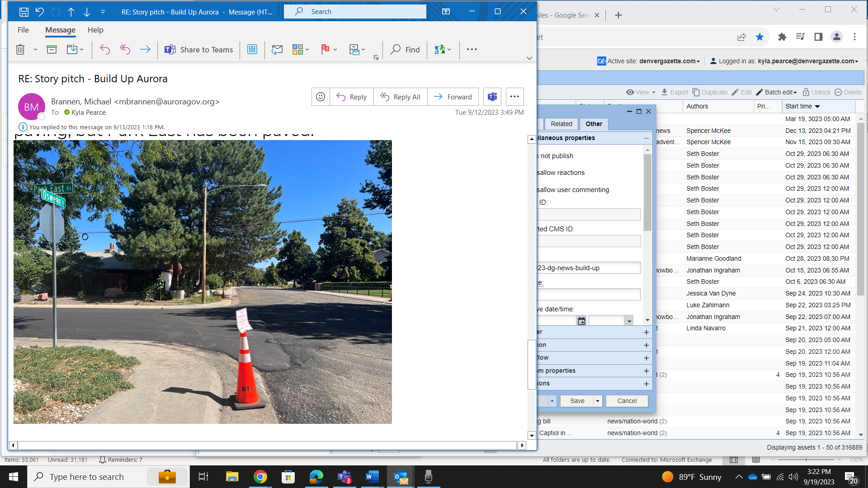Open the File menu
The width and height of the screenshot is (868, 488).
tap(23, 30)
